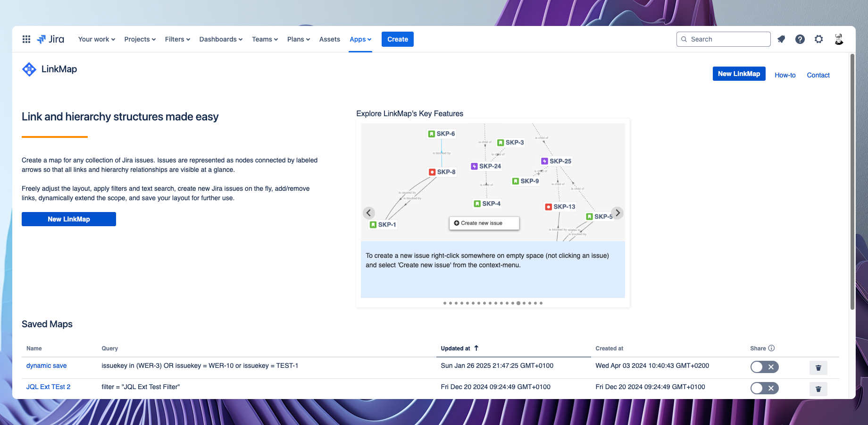
Task: Click the Wed Apr 03 2024 created date
Action: (x=652, y=365)
